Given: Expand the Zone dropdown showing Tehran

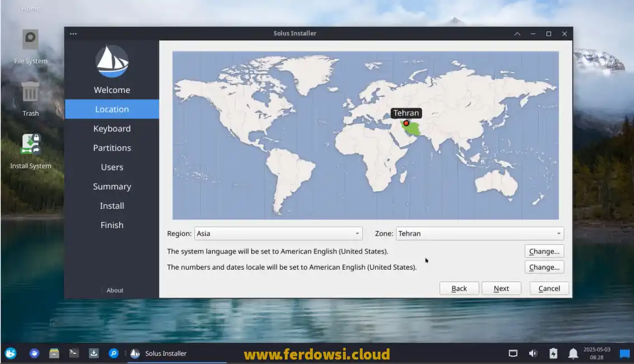Looking at the screenshot, I should coord(480,234).
